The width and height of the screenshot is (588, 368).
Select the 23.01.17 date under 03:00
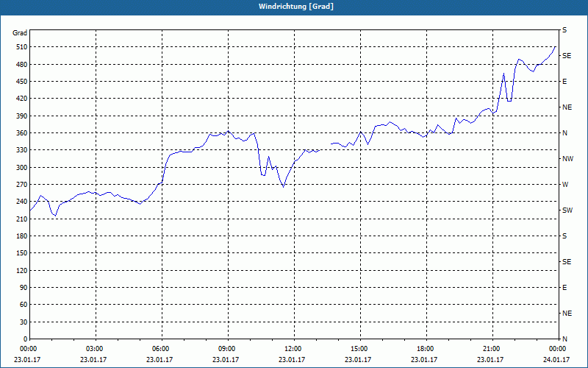click(93, 360)
